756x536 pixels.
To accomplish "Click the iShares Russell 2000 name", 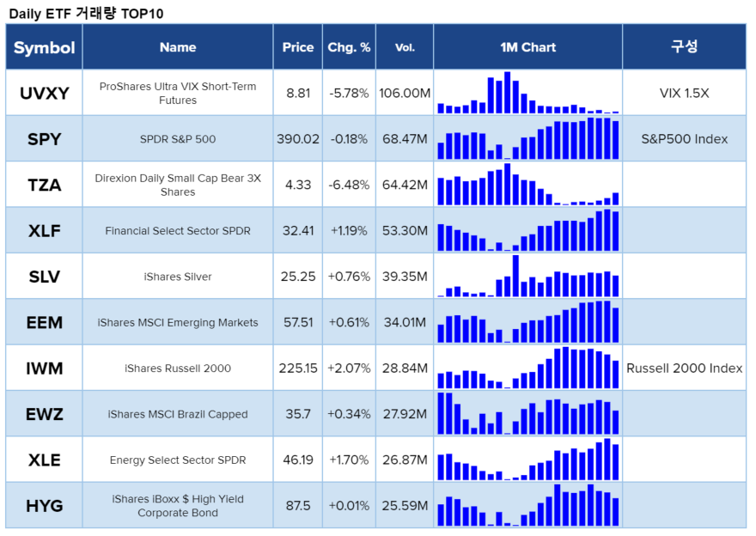I will [178, 368].
